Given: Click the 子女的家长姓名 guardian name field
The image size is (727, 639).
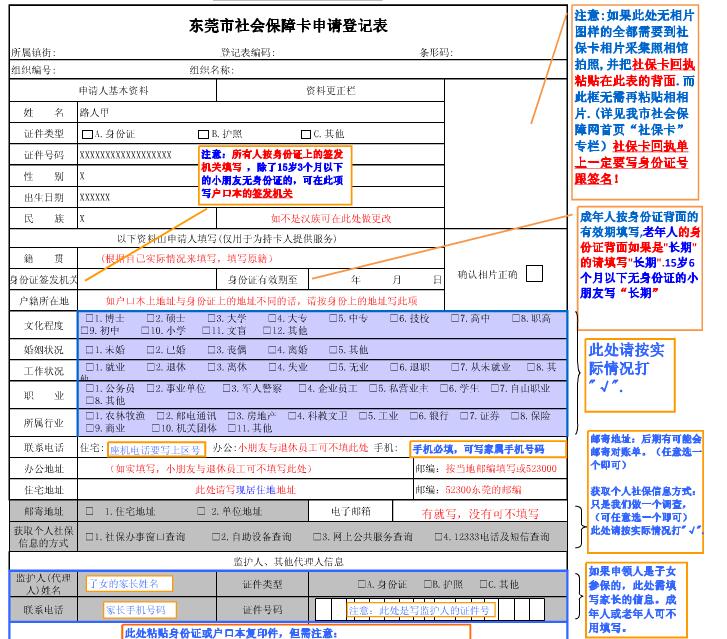Looking at the screenshot, I should tap(129, 583).
